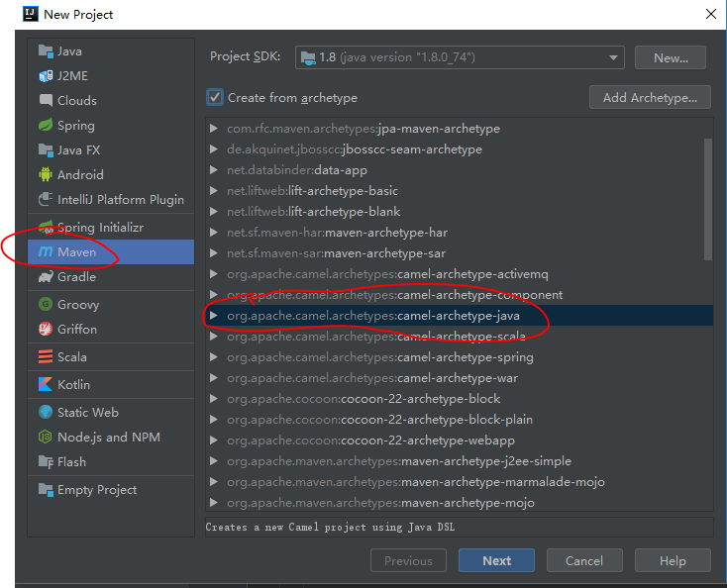Uncheck Create from archetype checkbox

[x=215, y=97]
